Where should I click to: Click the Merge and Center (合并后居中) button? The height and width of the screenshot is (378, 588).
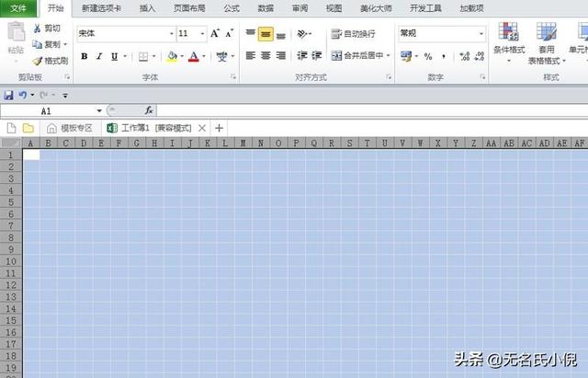tap(360, 56)
